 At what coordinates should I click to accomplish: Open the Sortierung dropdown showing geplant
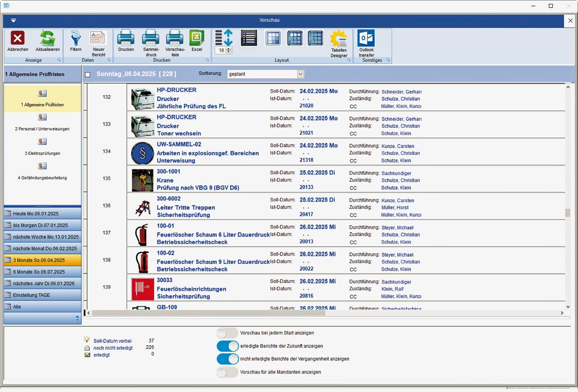(266, 74)
